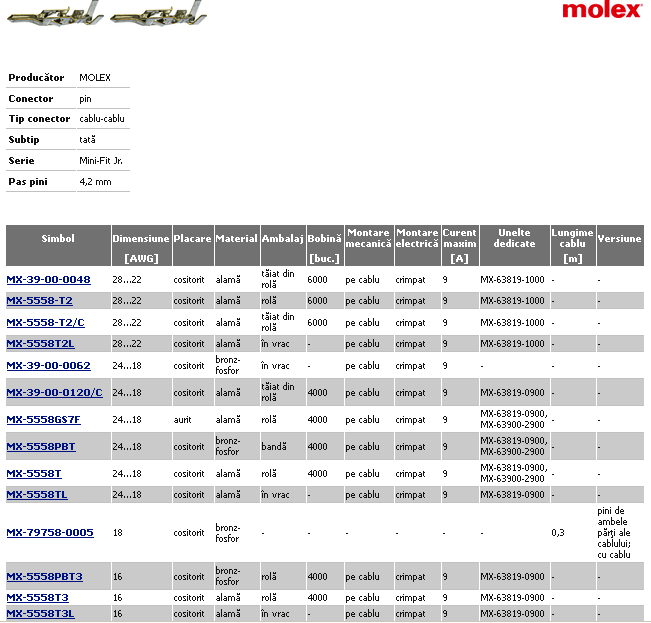The height and width of the screenshot is (623, 651).
Task: Click the tools cell in the MX-5558T row
Action: tap(514, 473)
